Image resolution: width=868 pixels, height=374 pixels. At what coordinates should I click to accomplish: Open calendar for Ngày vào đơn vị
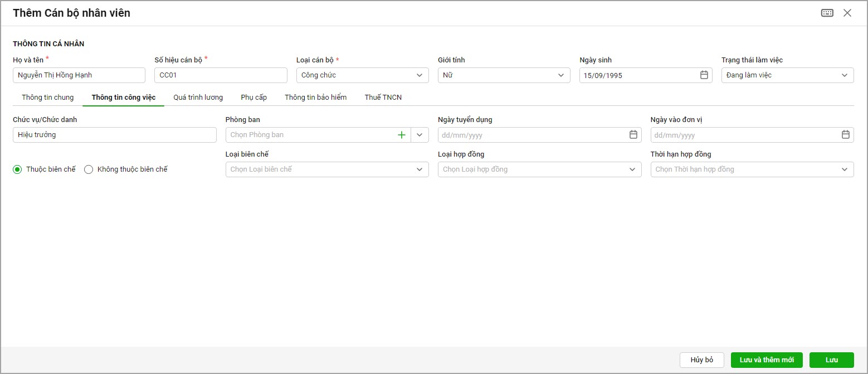point(845,135)
